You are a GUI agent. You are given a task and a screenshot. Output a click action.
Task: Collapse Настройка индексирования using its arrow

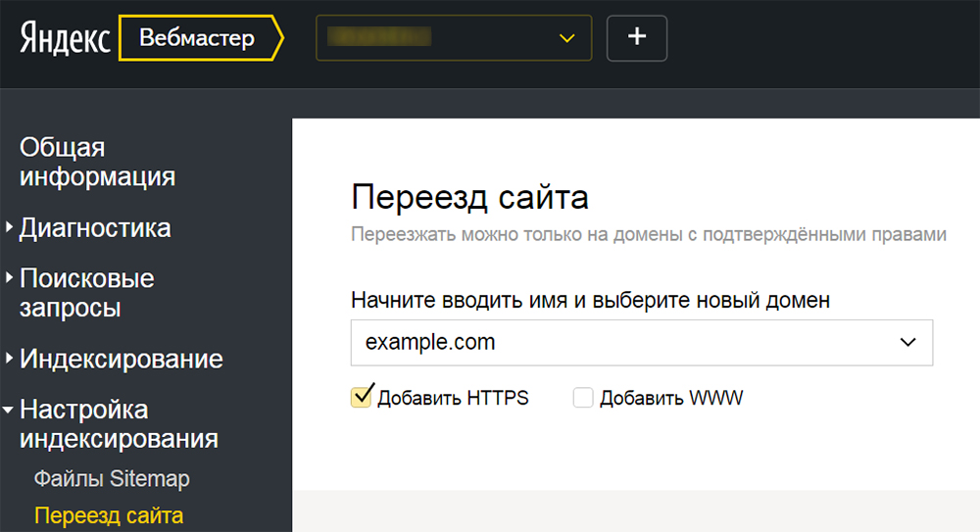9,410
